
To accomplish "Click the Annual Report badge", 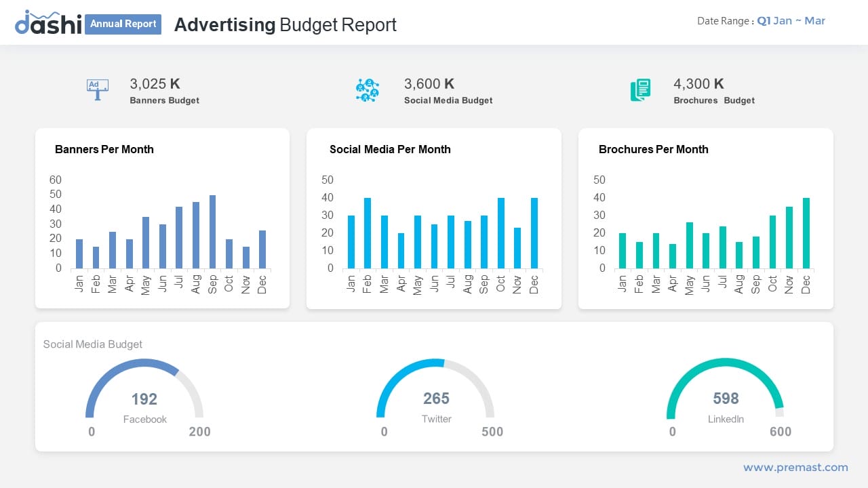I will [123, 24].
